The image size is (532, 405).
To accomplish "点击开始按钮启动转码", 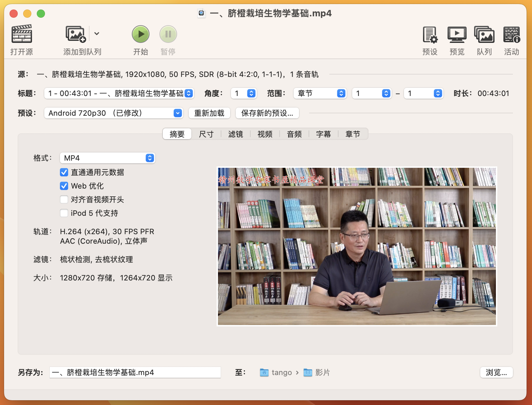I will [141, 34].
